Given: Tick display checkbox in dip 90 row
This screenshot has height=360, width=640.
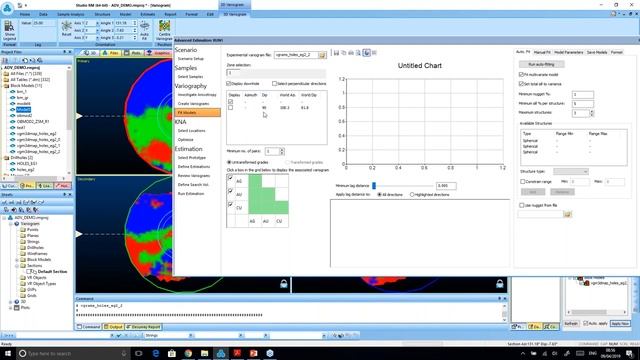Looking at the screenshot, I should (231, 108).
